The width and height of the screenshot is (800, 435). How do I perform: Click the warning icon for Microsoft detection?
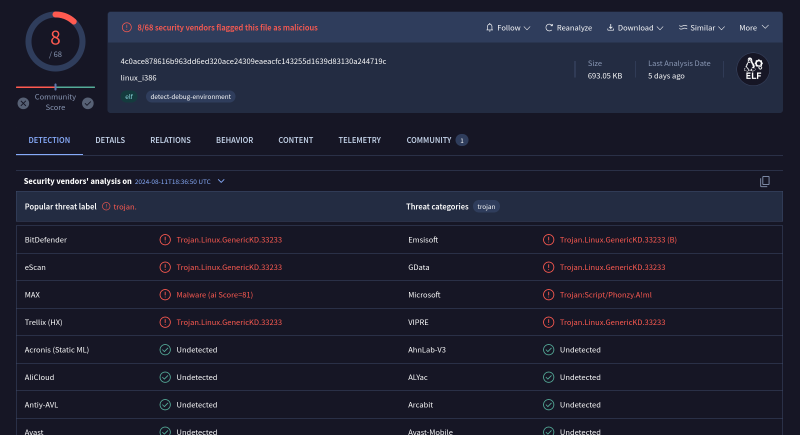(548, 295)
